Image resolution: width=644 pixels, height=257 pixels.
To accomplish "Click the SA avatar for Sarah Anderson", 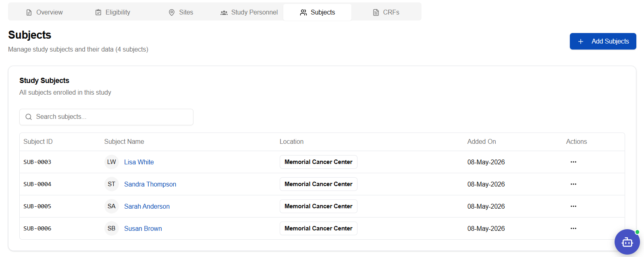I will [x=112, y=206].
